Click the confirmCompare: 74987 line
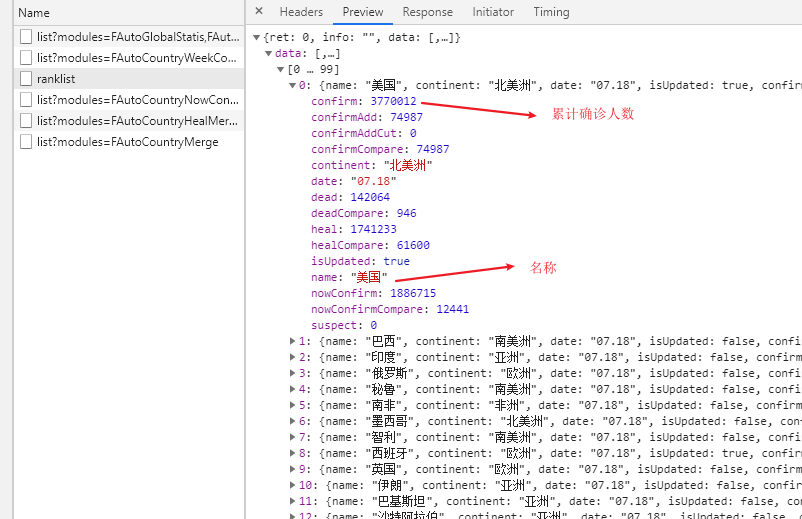802x519 pixels. (x=380, y=149)
